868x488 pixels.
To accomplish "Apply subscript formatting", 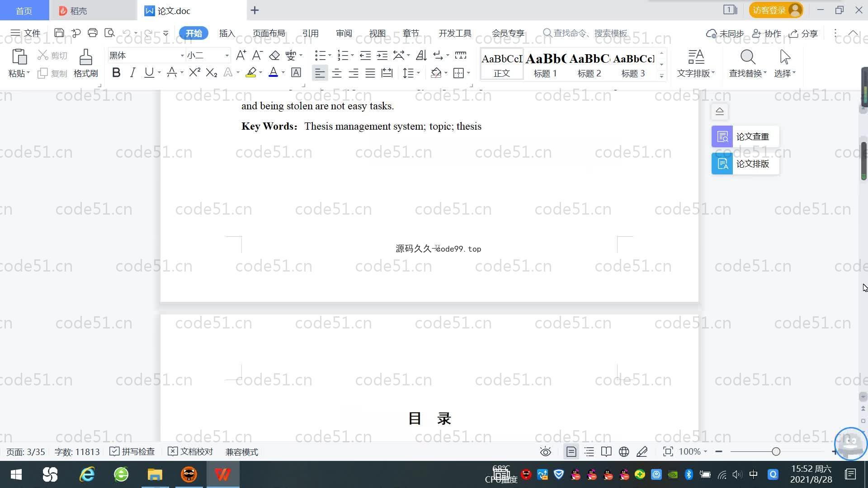I will point(212,73).
